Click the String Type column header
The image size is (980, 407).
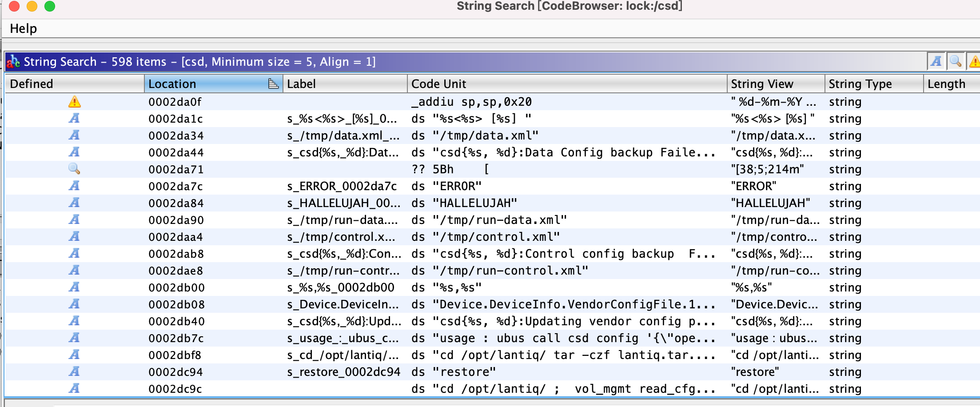874,84
